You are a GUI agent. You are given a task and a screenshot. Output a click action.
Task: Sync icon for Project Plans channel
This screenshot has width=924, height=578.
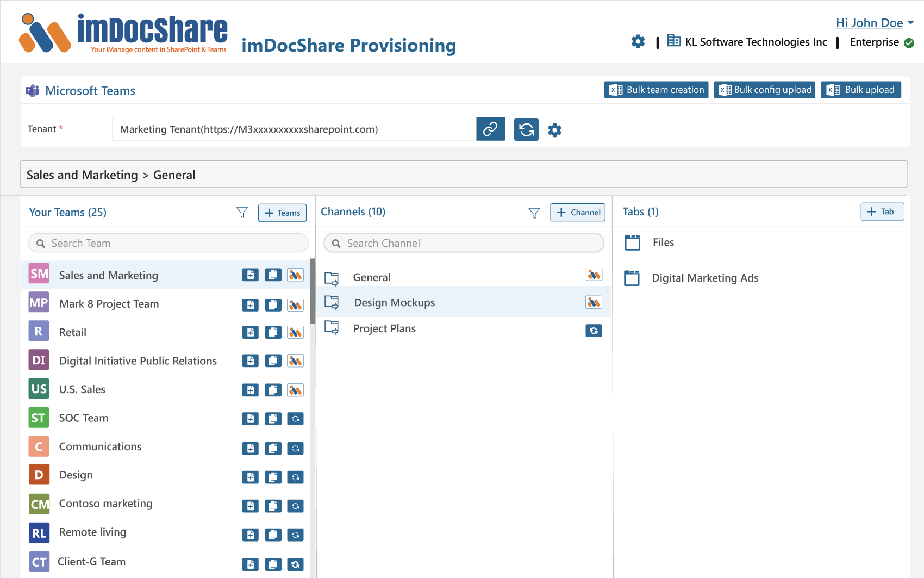tap(594, 331)
